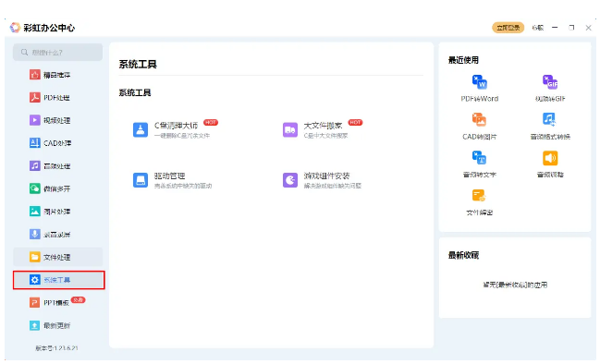This screenshot has width=600, height=364.
Task: Select 系统工具 gear category in sidebar
Action: pyautogui.click(x=58, y=280)
